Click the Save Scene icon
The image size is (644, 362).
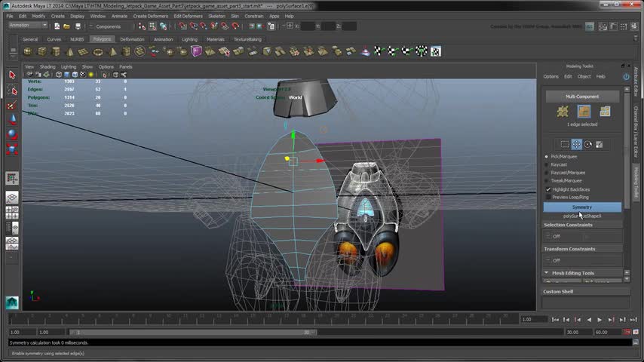[x=78, y=26]
